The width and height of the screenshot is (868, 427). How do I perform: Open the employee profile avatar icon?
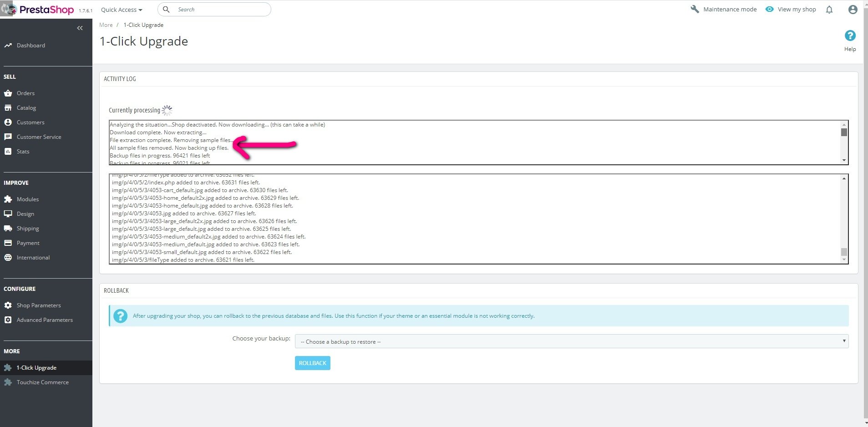[853, 10]
